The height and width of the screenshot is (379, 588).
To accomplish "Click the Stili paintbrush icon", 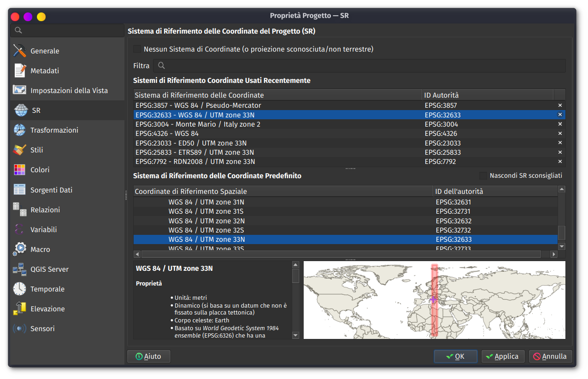I will [20, 150].
